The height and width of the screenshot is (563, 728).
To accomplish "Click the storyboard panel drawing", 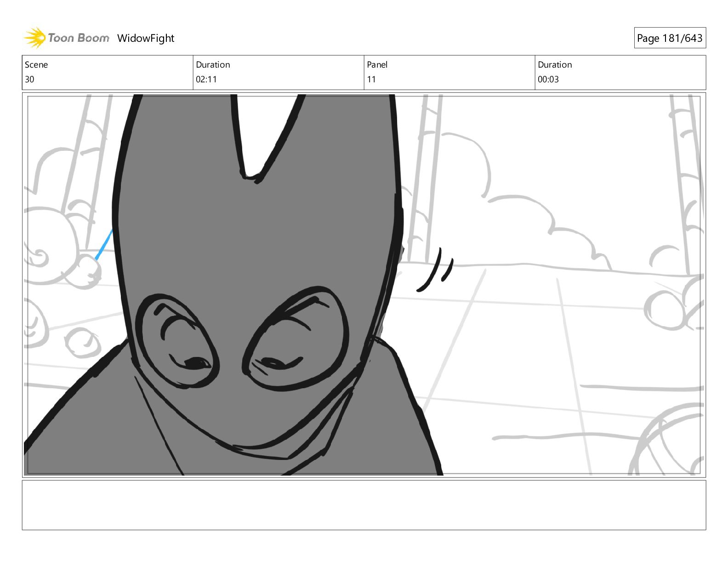I will click(x=364, y=285).
